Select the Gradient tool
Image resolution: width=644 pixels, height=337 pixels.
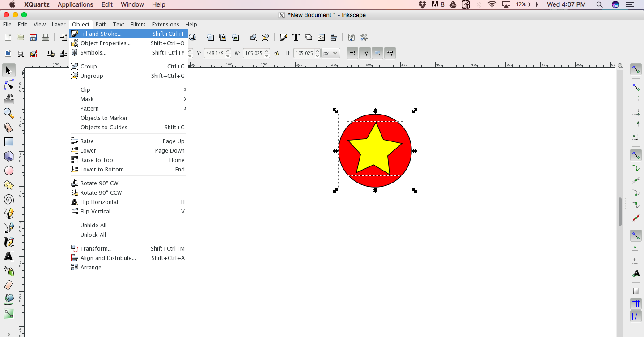[8, 314]
